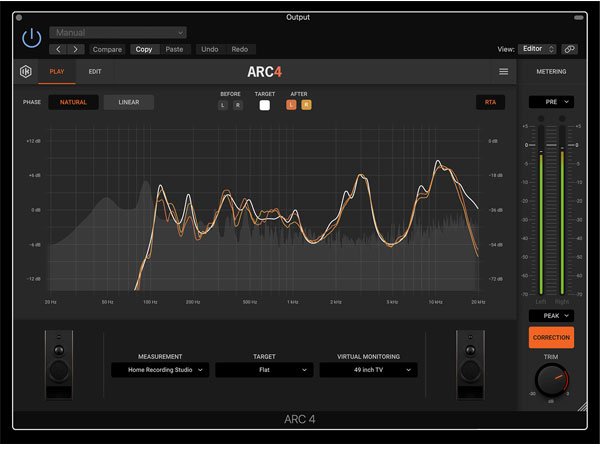Image resolution: width=600 pixels, height=450 pixels.
Task: Click the Undo button
Action: [210, 49]
